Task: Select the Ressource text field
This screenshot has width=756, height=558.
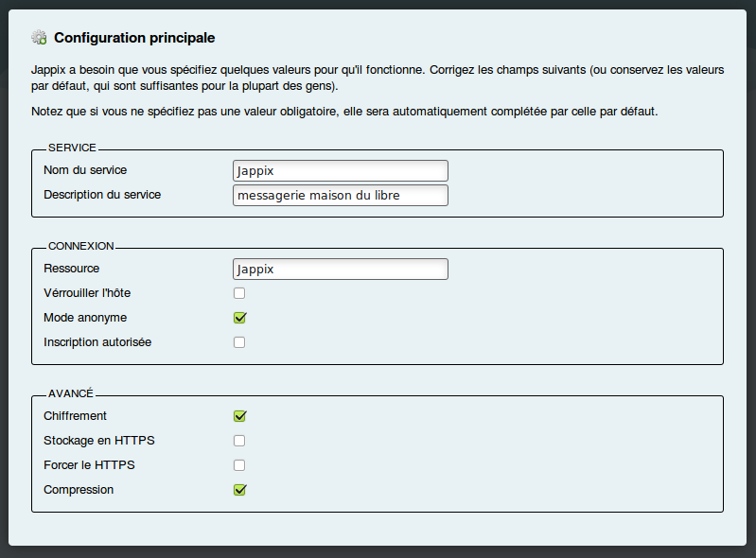Action: (340, 269)
